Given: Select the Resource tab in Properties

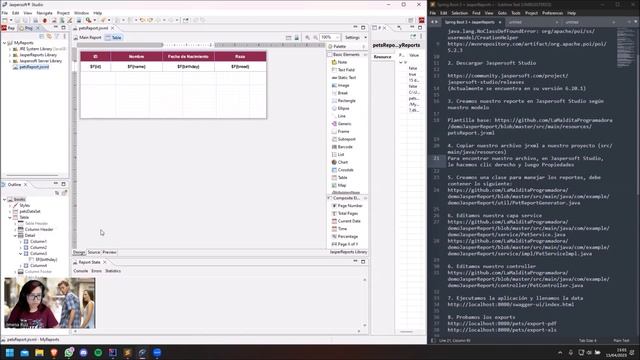Looking at the screenshot, I should [382, 57].
